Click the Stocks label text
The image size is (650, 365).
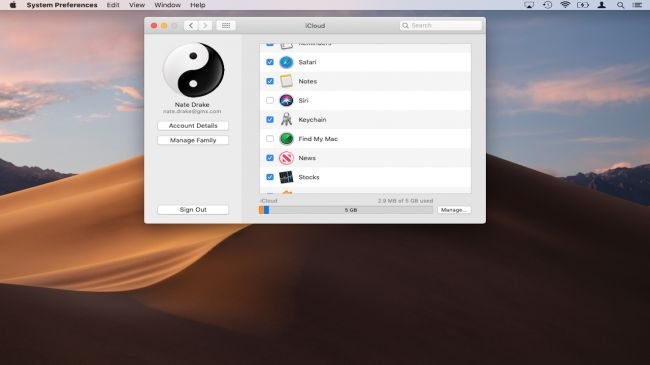point(309,177)
